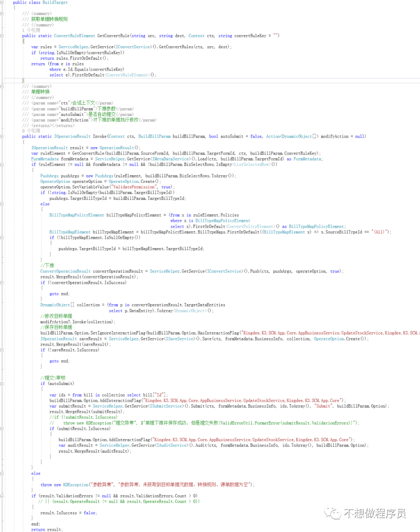
Task: Click IMetaDataService in the formMetadata line
Action: click(170, 159)
